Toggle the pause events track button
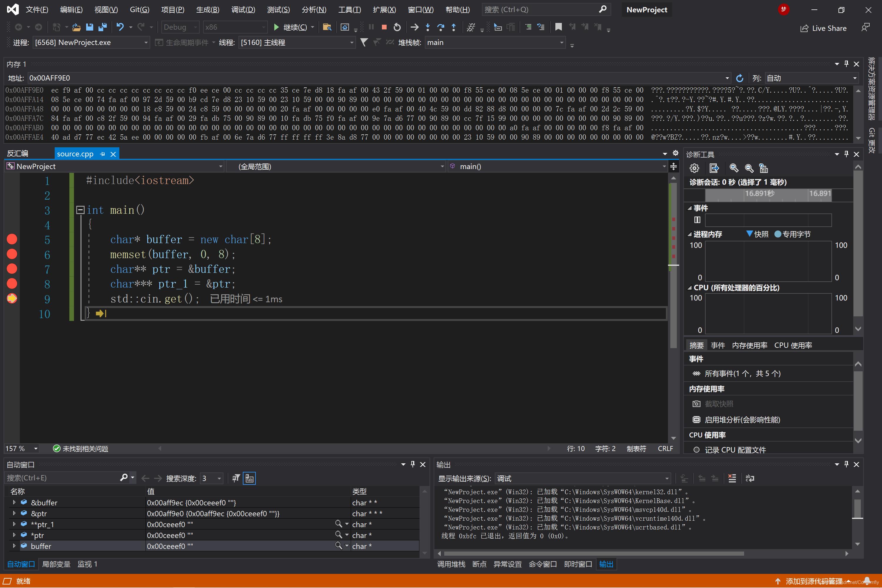882x588 pixels. click(x=697, y=220)
